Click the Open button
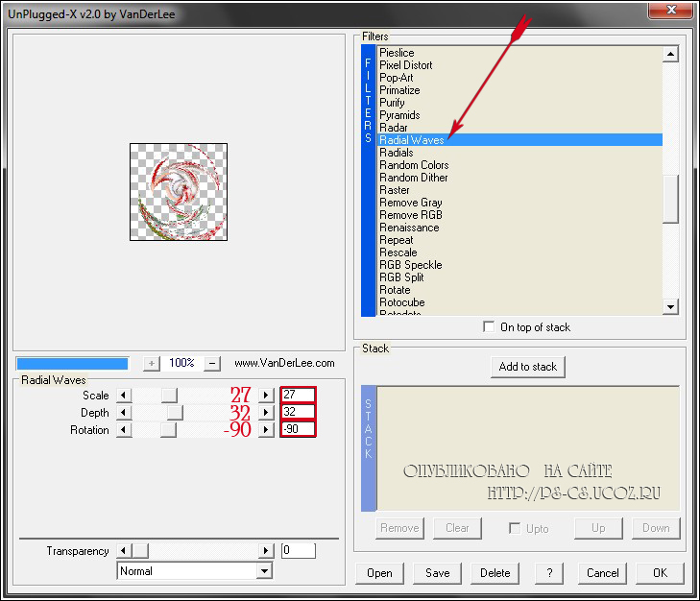The width and height of the screenshot is (700, 601). pos(379,573)
